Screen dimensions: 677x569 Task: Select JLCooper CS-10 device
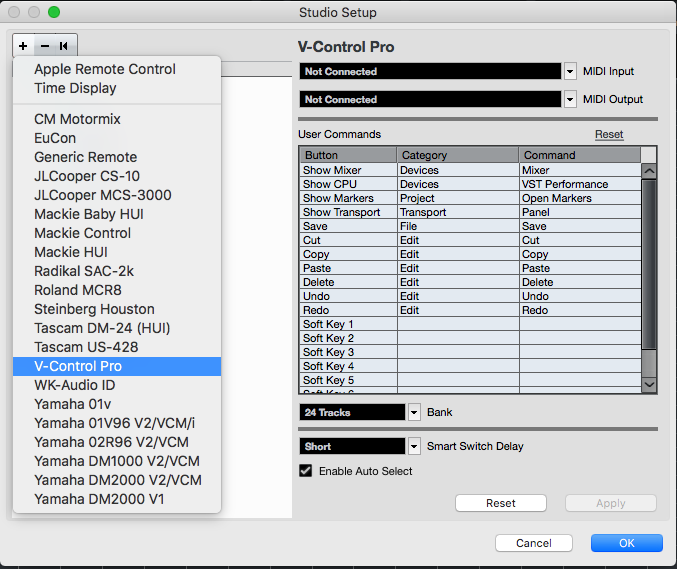point(117,176)
